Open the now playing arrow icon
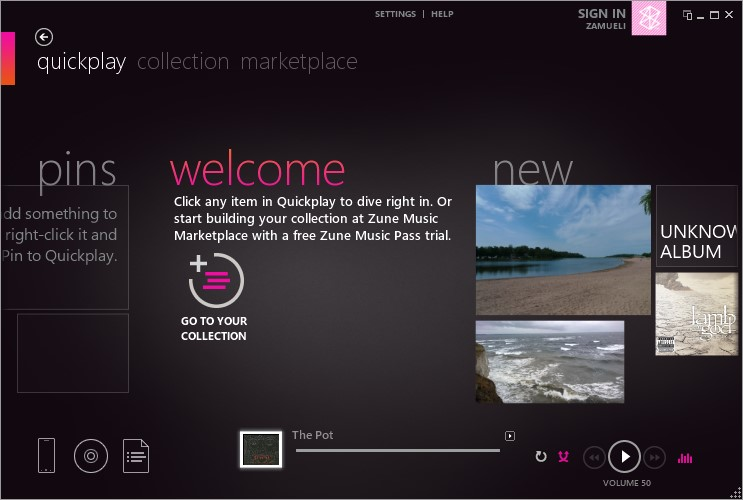The image size is (743, 500). tap(510, 436)
